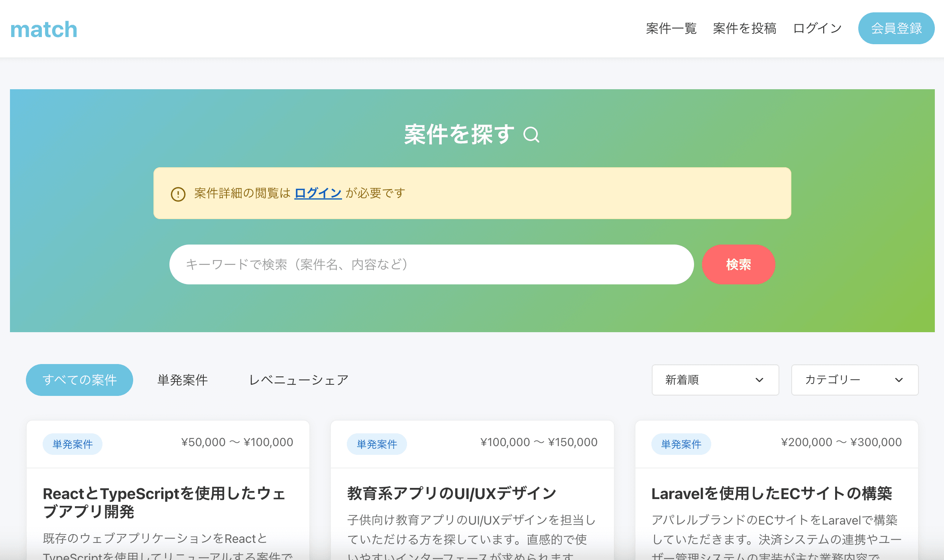Open Laravelを使用したECサイトの構築 listing
944x560 pixels.
772,493
